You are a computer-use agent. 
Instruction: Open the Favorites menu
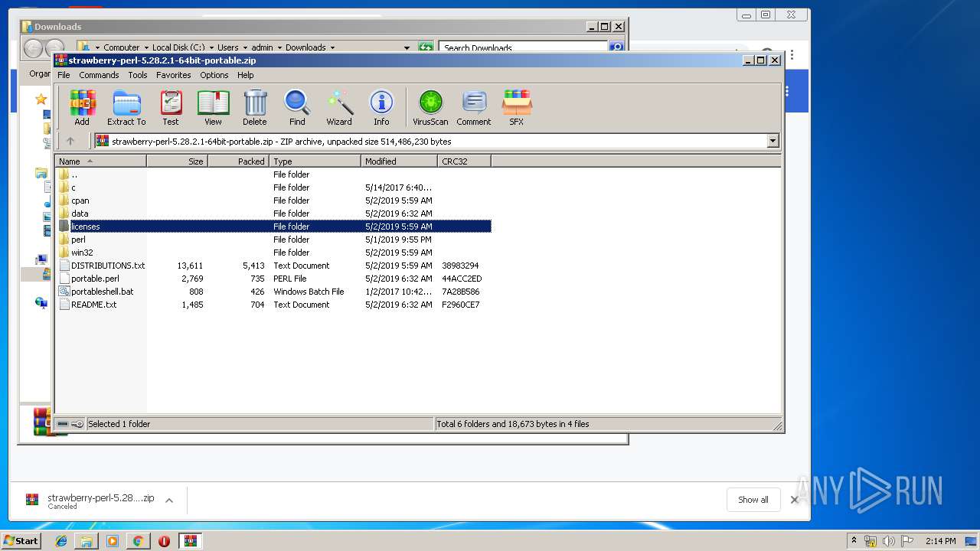[x=174, y=75]
